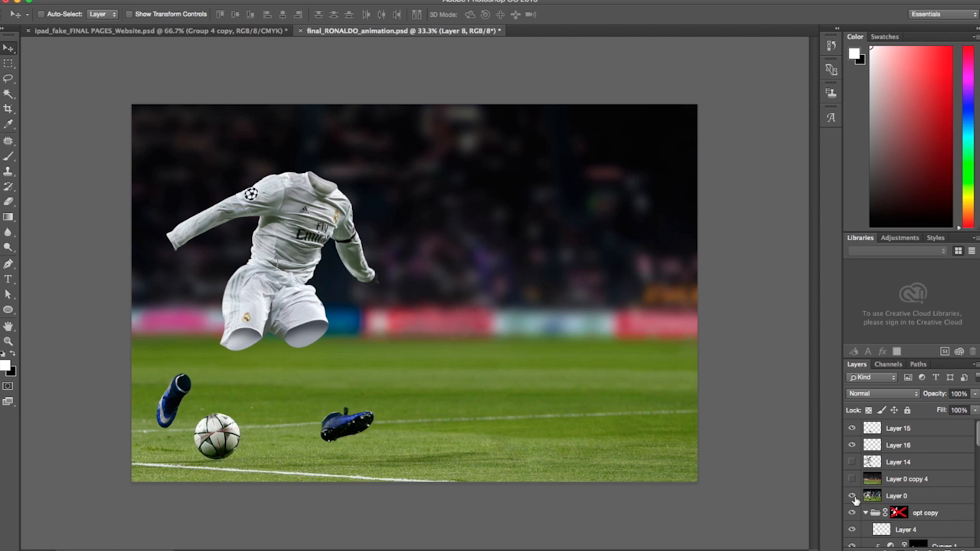Filter layers by pixel layer icon

click(x=909, y=377)
